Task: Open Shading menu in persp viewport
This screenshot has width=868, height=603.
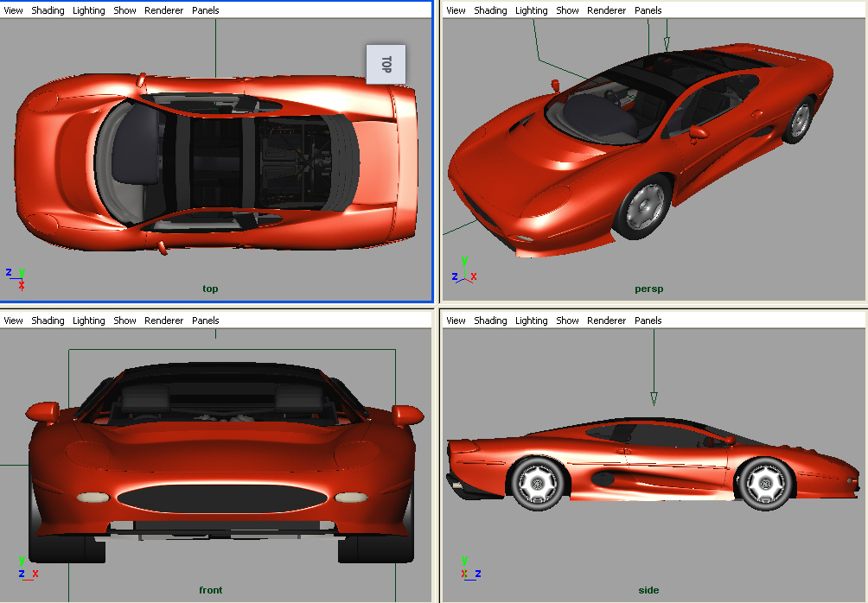Action: pos(490,10)
